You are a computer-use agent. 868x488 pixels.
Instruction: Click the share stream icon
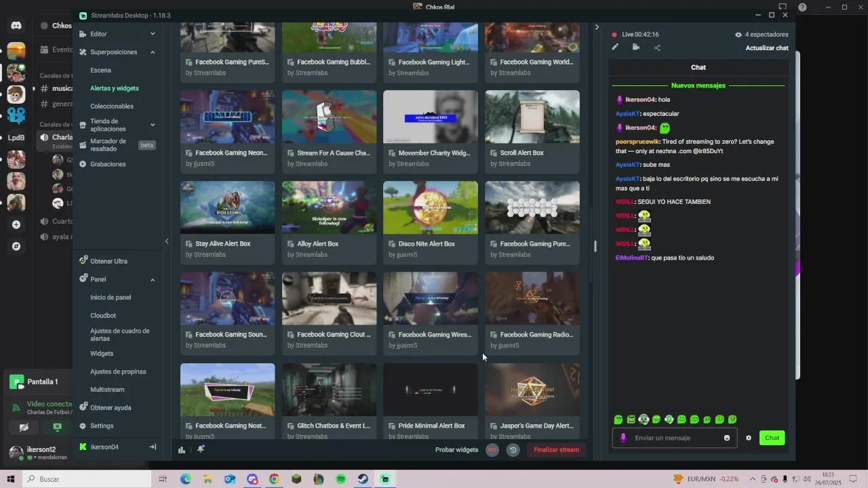[657, 47]
